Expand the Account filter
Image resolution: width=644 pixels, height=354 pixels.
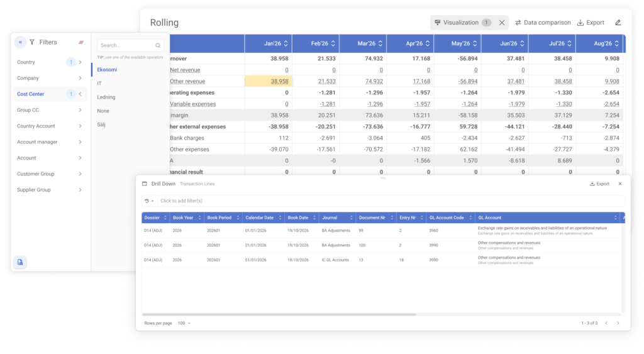[x=80, y=158]
